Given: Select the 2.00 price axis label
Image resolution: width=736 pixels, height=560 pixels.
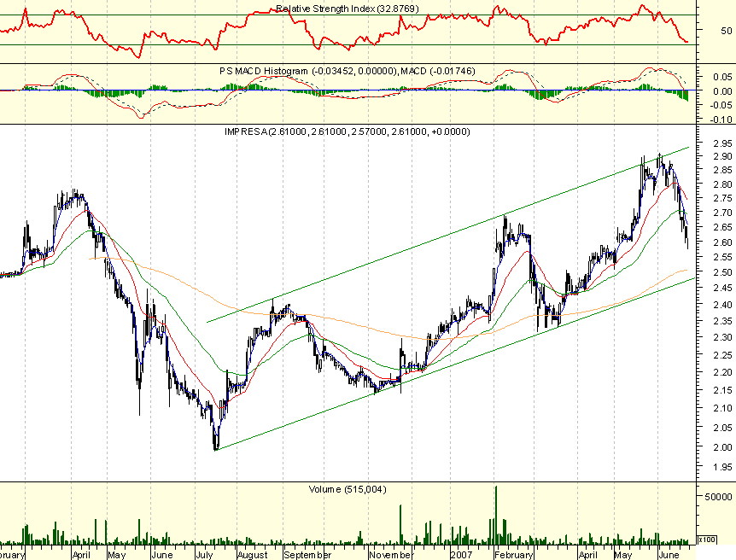Looking at the screenshot, I should point(722,447).
